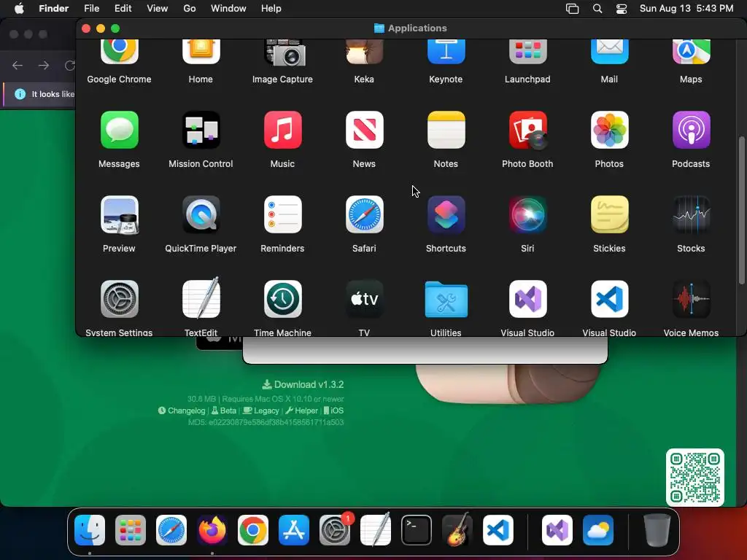The width and height of the screenshot is (747, 560).
Task: Select Image Capture app icon
Action: [285, 52]
